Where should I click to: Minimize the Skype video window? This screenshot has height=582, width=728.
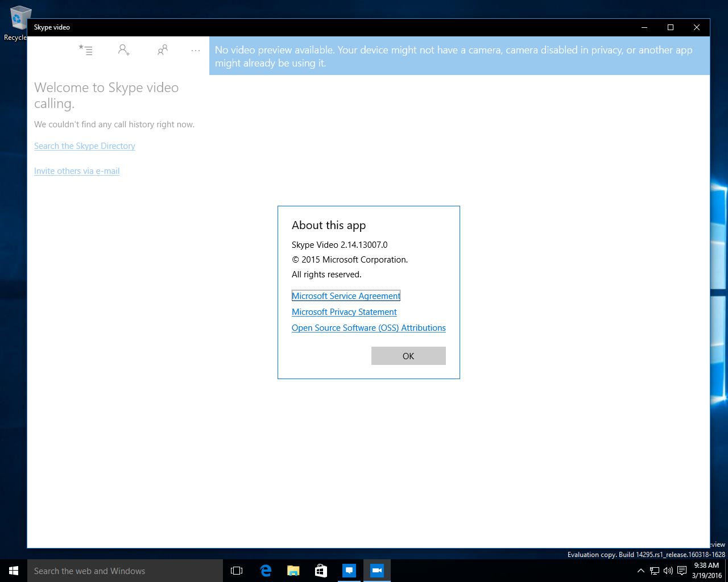click(x=644, y=27)
